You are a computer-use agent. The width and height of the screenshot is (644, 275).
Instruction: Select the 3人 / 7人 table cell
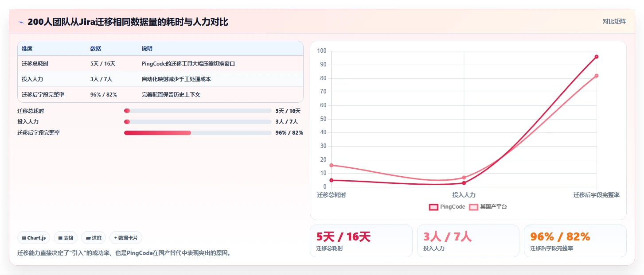pyautogui.click(x=101, y=79)
